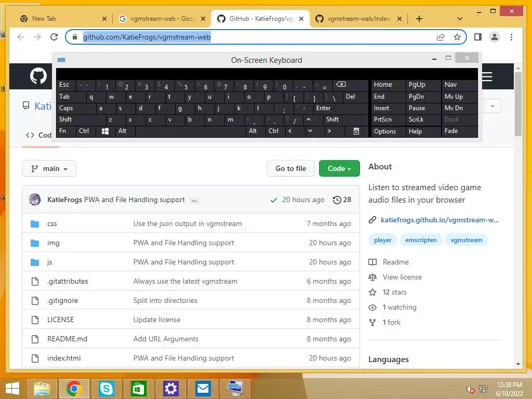Open the css folder
Screen dimensions: 532x399
point(52,223)
